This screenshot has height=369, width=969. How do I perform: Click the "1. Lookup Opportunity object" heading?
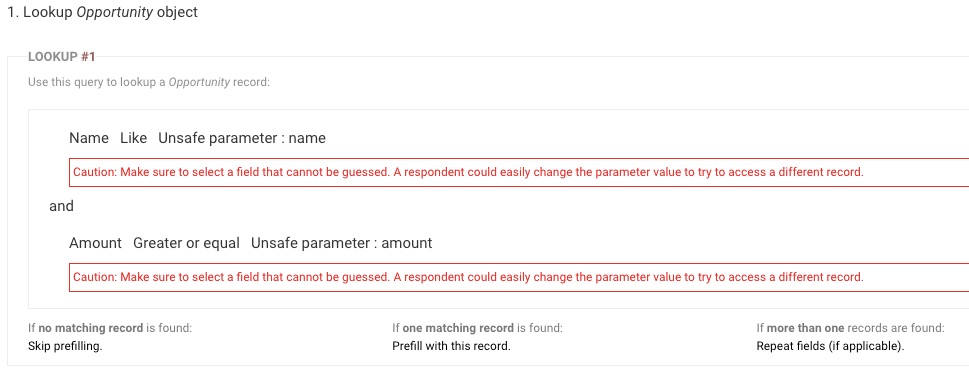103,12
